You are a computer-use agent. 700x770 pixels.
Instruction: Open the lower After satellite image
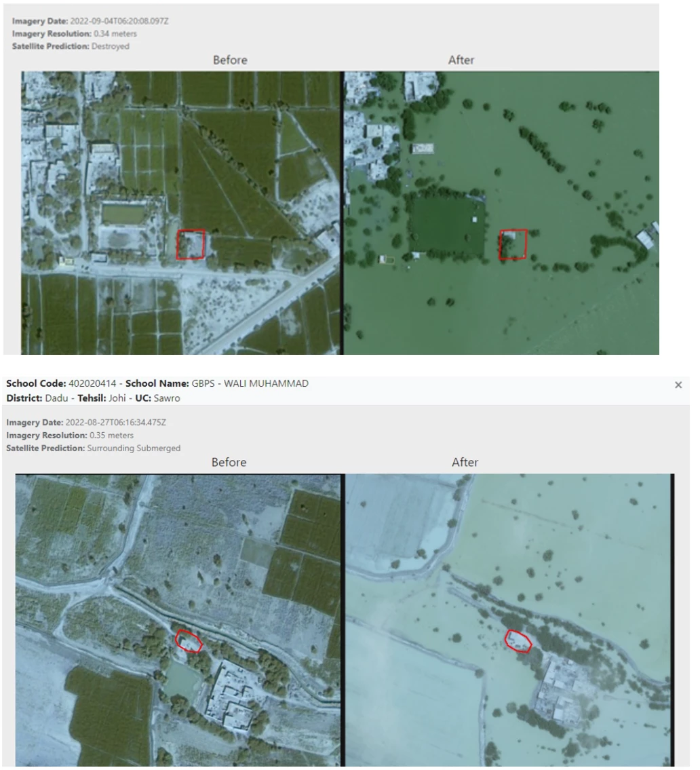pyautogui.click(x=509, y=620)
